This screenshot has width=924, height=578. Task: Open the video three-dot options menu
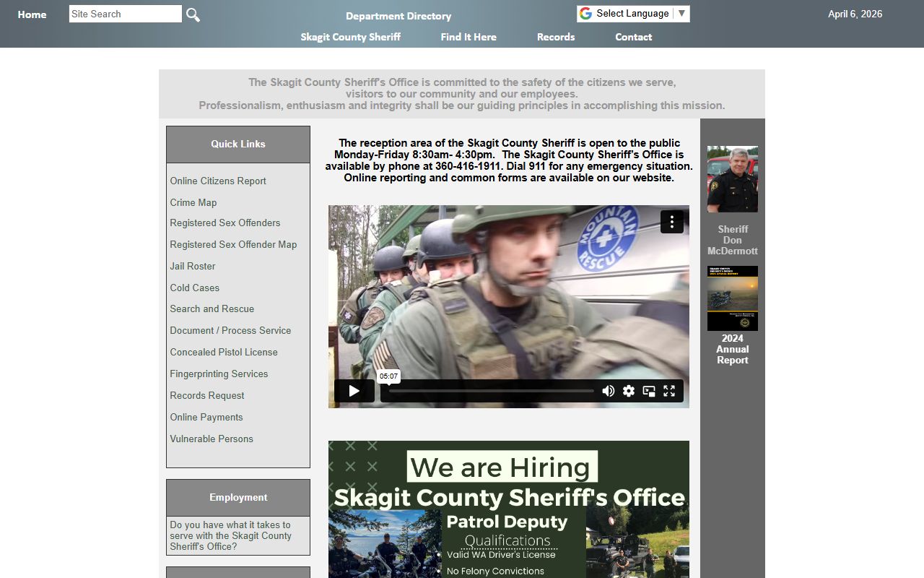click(671, 222)
